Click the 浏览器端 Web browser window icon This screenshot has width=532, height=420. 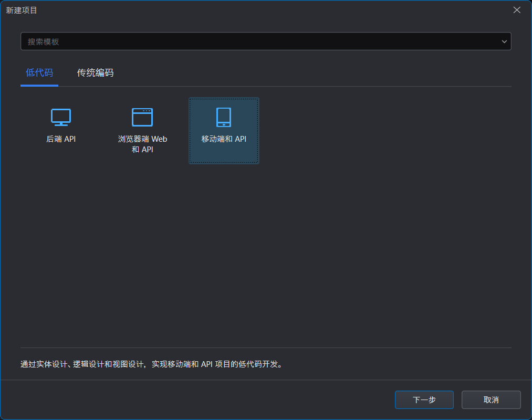[142, 117]
